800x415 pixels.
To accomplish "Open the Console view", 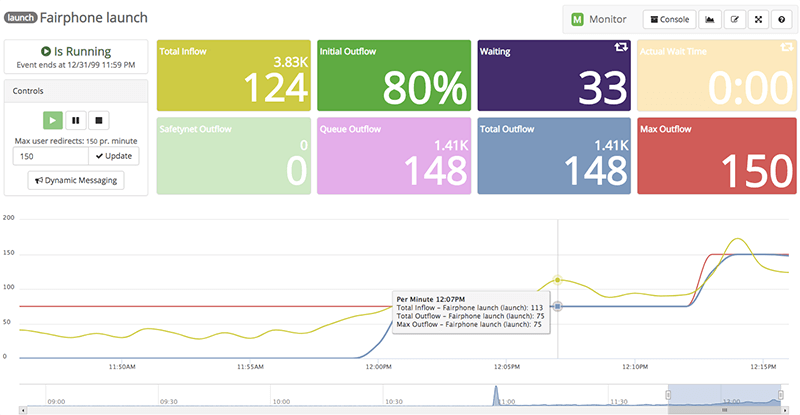I will [669, 19].
